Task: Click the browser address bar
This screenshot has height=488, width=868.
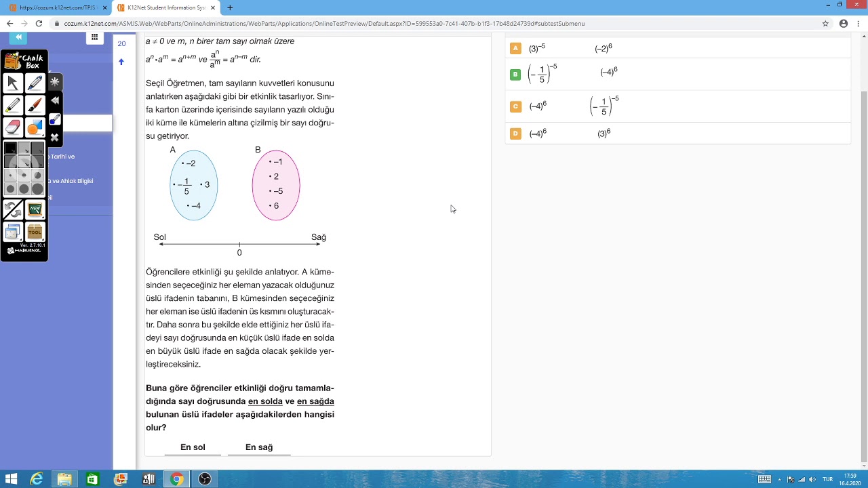Action: [x=434, y=23]
